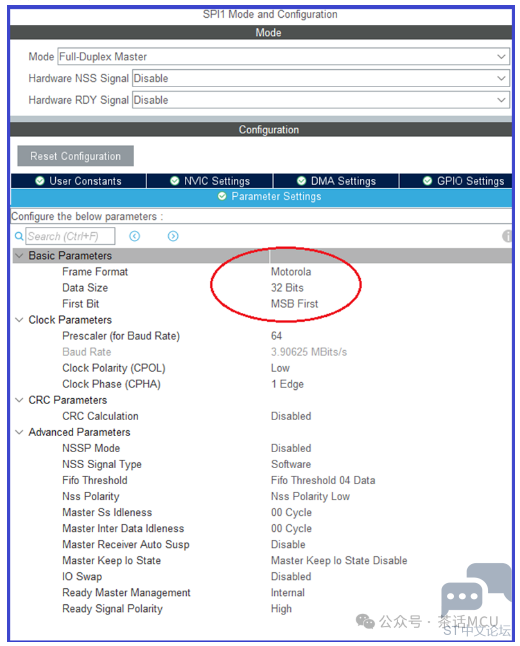The height and width of the screenshot is (646, 520).
Task: Select Master Inter Data Idleness 00 Cycle value
Action: (291, 529)
